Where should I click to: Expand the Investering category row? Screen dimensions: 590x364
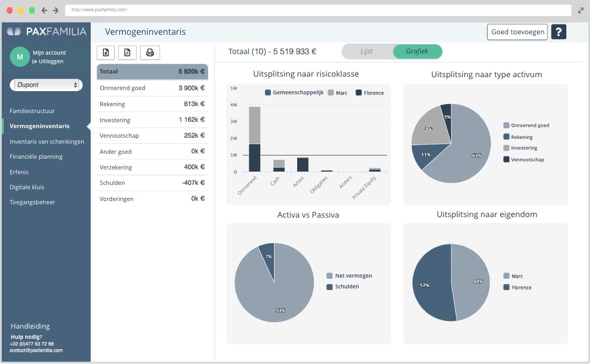click(x=152, y=120)
